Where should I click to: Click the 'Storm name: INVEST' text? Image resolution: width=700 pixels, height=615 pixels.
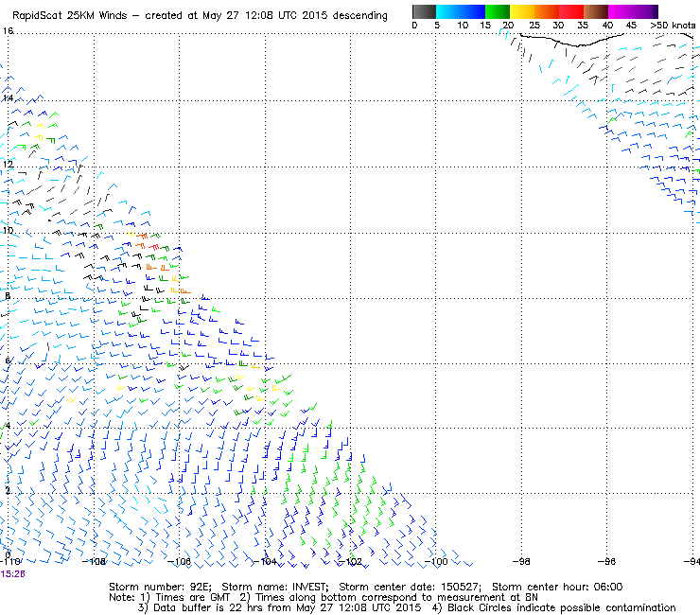pyautogui.click(x=275, y=587)
